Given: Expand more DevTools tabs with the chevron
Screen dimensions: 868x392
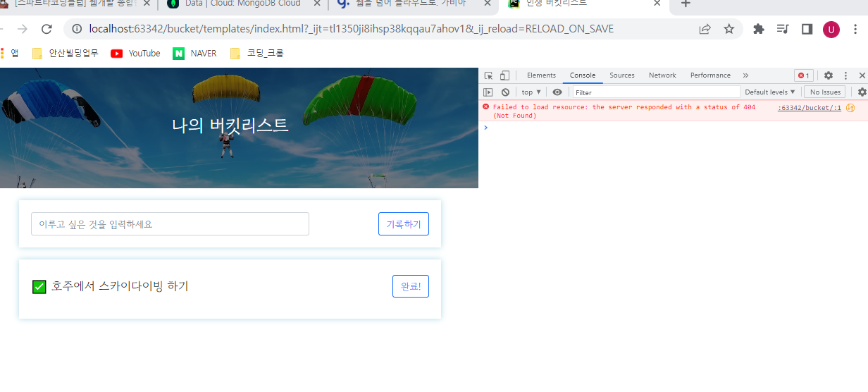Looking at the screenshot, I should coord(745,75).
